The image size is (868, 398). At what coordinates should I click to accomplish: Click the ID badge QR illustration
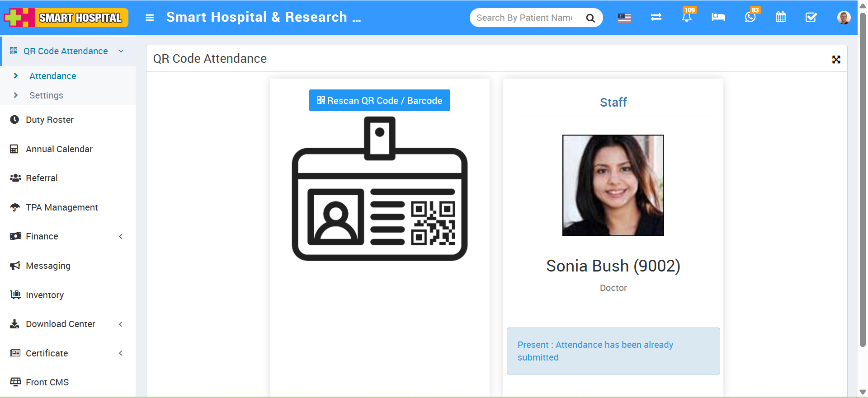pyautogui.click(x=380, y=188)
